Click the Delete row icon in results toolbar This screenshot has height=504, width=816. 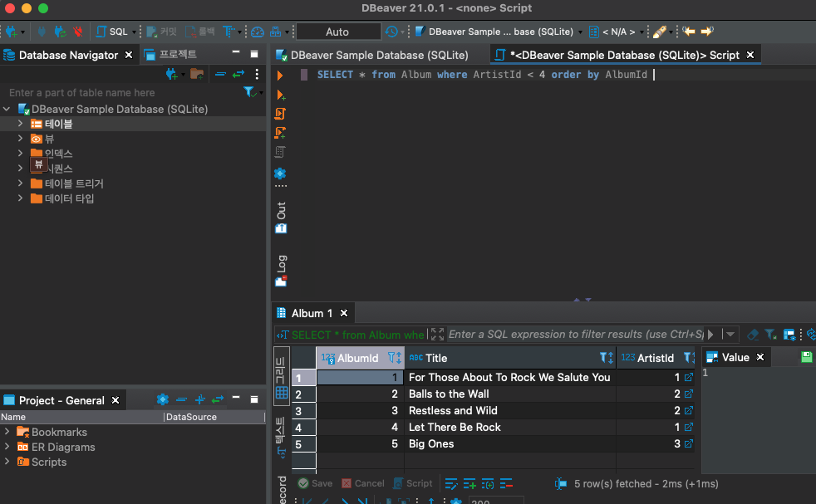pos(506,484)
